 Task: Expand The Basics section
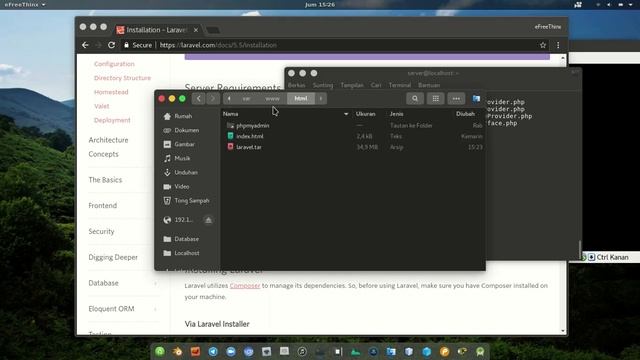pyautogui.click(x=105, y=180)
